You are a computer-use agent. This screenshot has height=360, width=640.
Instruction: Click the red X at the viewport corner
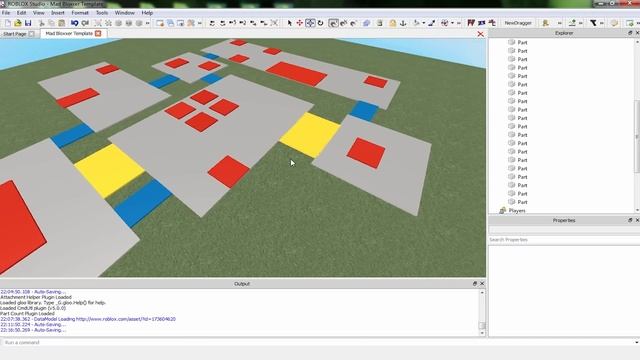[x=480, y=34]
